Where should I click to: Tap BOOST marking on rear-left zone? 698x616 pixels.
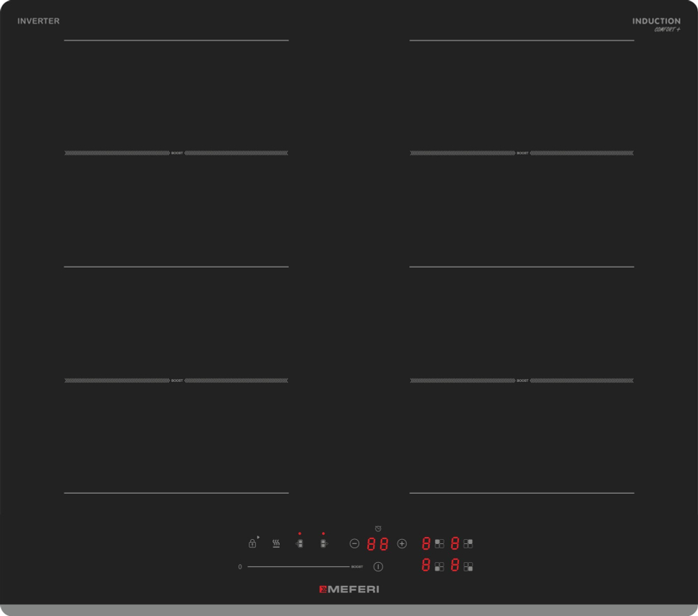tap(177, 153)
